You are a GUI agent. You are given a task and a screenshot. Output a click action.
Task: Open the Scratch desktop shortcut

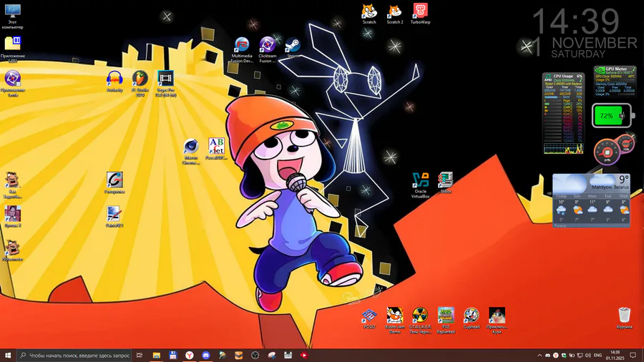[369, 13]
